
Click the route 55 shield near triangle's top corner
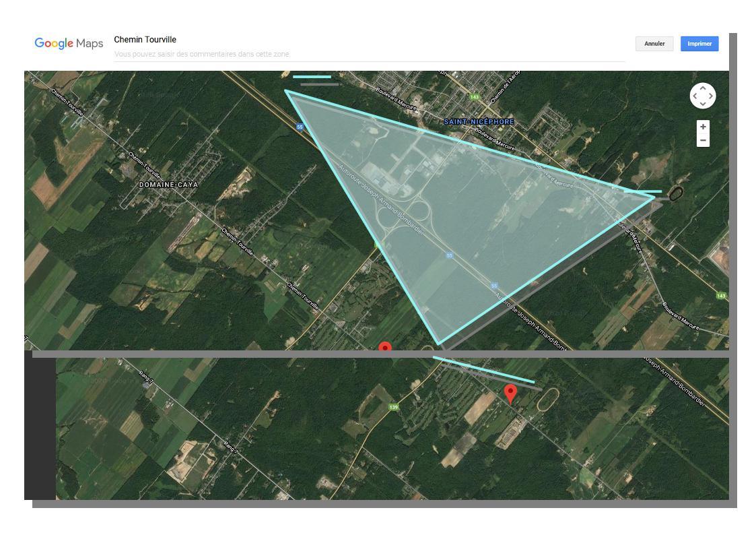(300, 127)
